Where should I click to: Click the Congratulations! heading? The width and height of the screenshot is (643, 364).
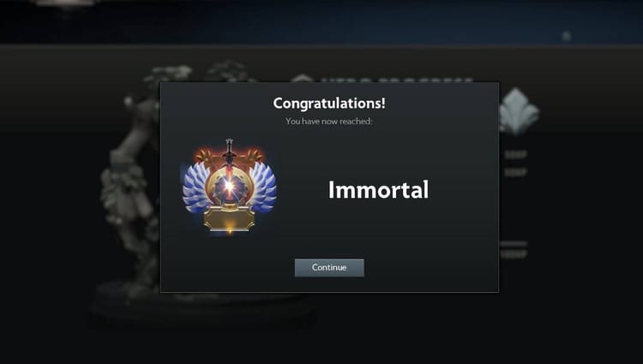coord(329,103)
